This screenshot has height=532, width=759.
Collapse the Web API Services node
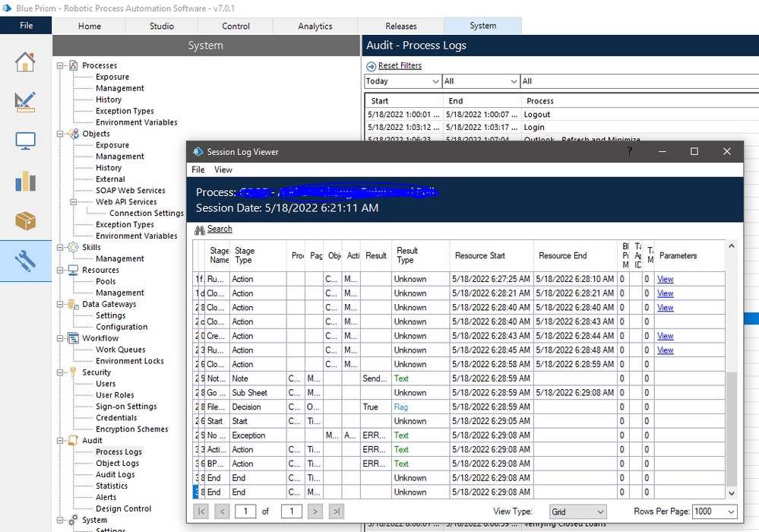pos(74,202)
